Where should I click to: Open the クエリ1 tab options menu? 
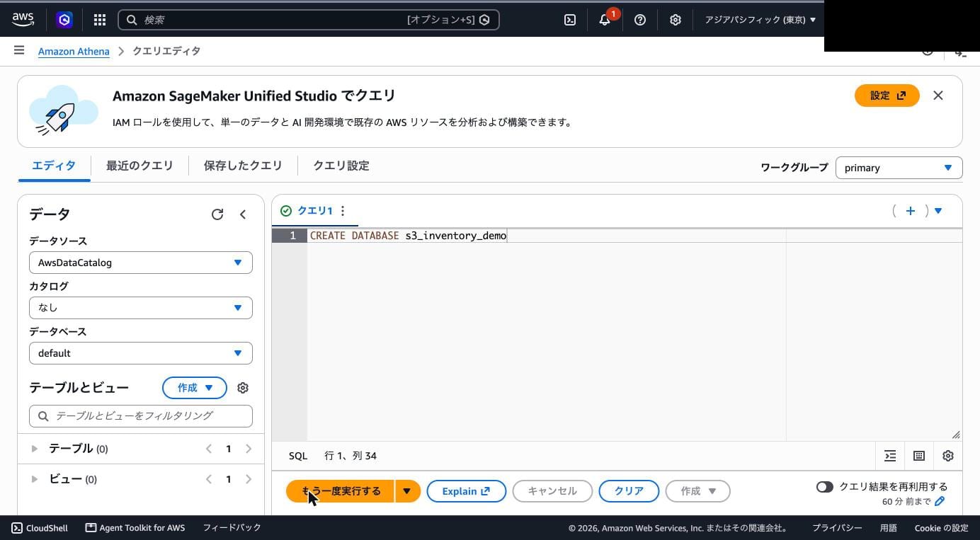[343, 211]
